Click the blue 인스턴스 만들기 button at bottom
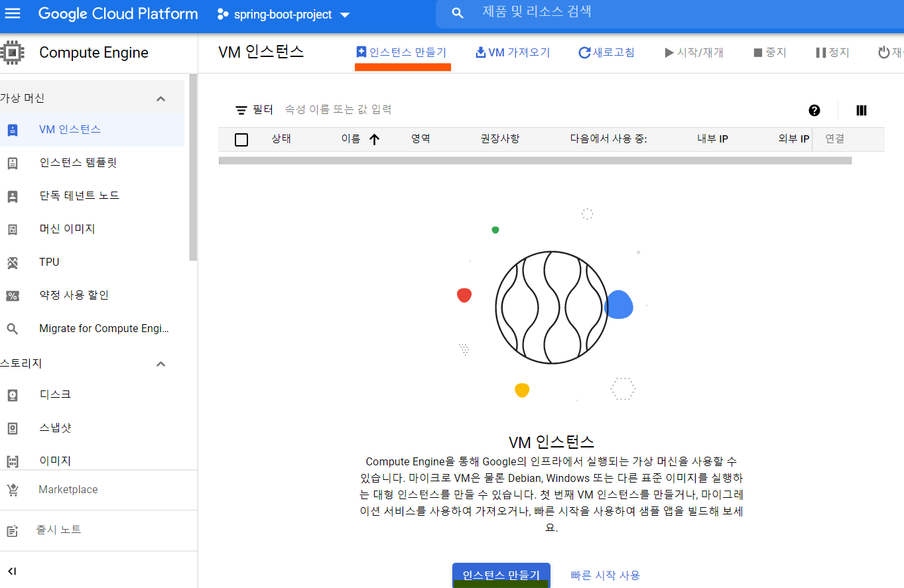 click(501, 575)
